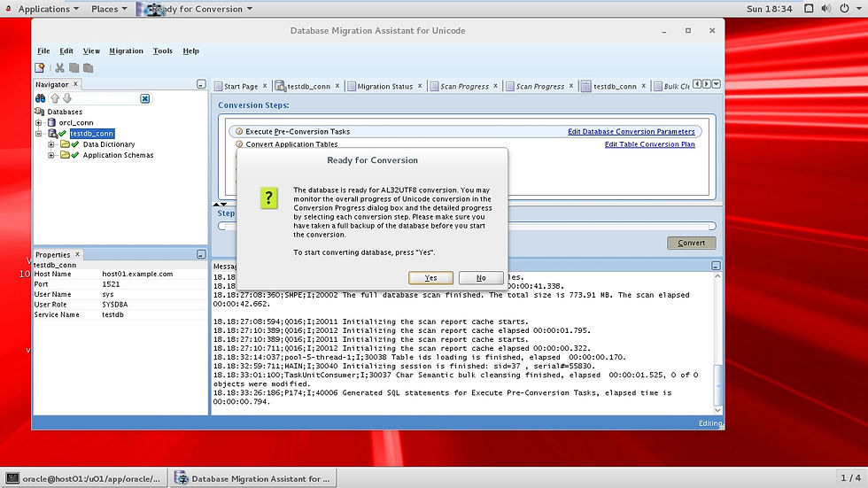
Task: Open the Tools menu
Action: [x=163, y=50]
